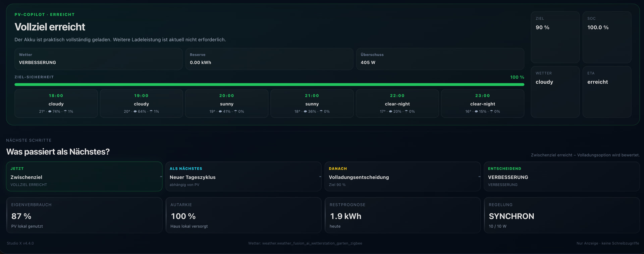Click the green Ziel-Sicherheit progress bar
This screenshot has width=644, height=254.
269,84
